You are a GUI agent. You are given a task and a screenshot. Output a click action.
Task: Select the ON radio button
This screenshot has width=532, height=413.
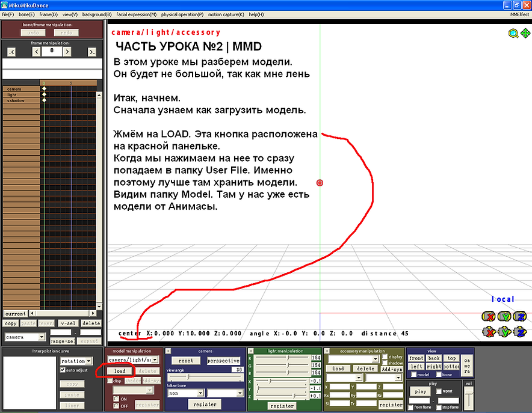click(116, 399)
